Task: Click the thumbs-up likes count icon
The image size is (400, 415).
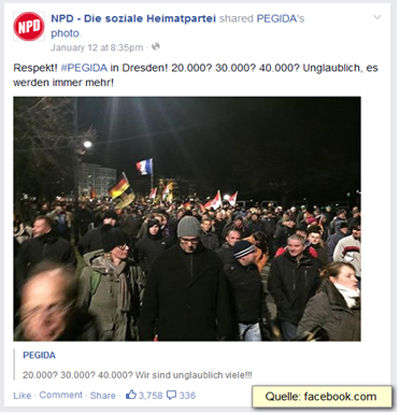Action: 131,395
